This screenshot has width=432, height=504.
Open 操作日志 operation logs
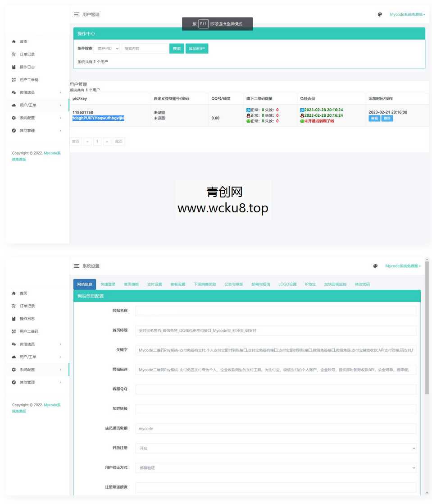pos(27,67)
